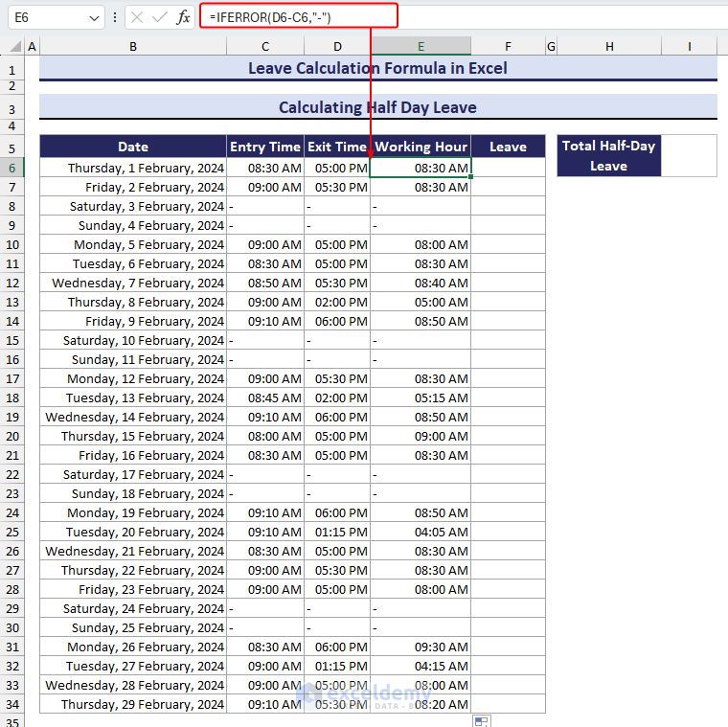Open the Auto Fill Options button
The width and height of the screenshot is (728, 727).
tap(482, 721)
